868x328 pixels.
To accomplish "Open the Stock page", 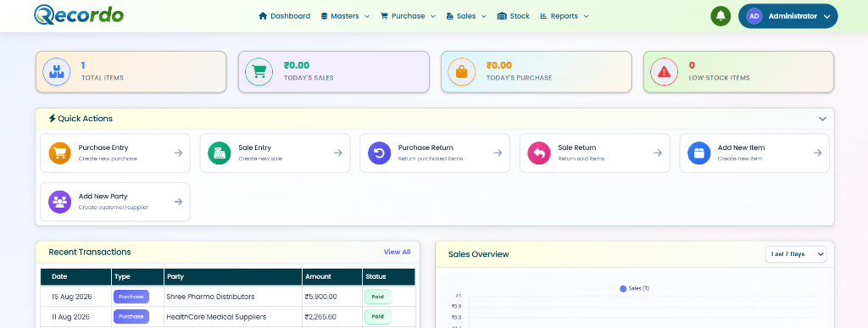I will pos(514,16).
